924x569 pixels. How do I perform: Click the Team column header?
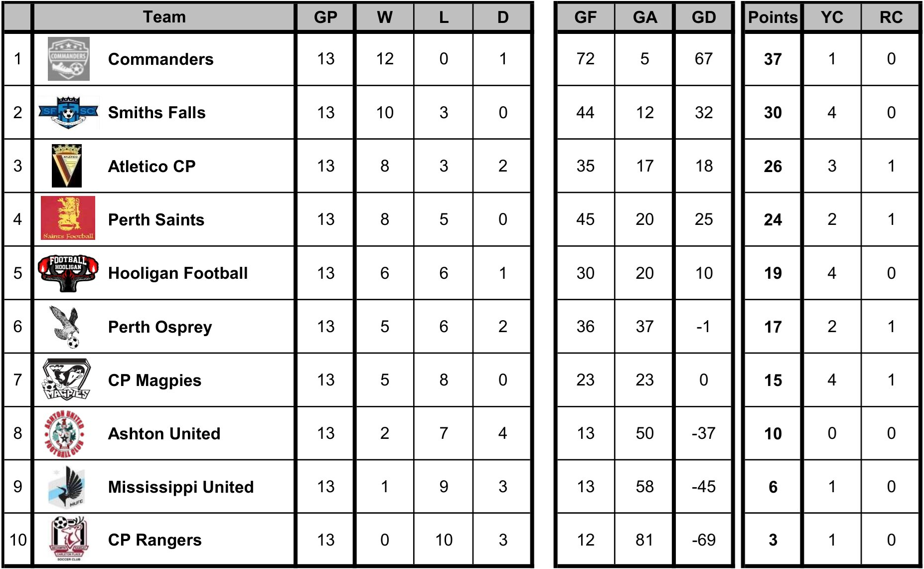164,17
